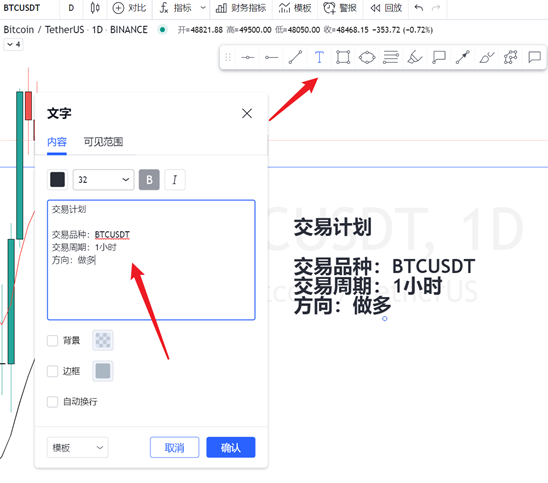
Task: Open the text color swatch
Action: pyautogui.click(x=57, y=180)
